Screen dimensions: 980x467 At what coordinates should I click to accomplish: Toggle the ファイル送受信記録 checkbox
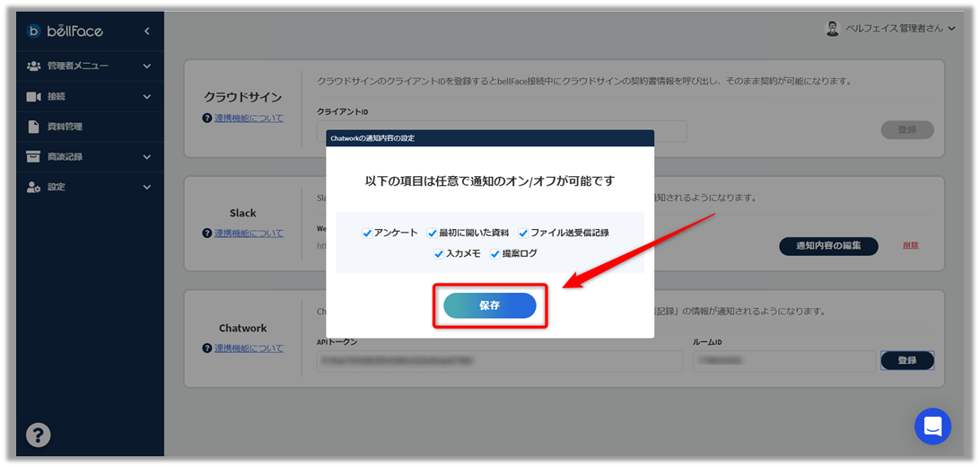(523, 233)
